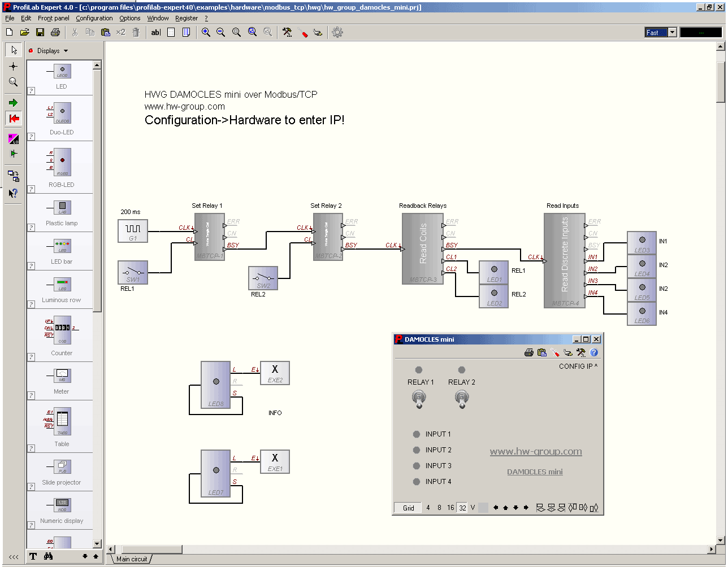This screenshot has height=567, width=728.
Task: Click the up-arrow nudge icon in DAMOCLES panel
Action: pyautogui.click(x=506, y=508)
